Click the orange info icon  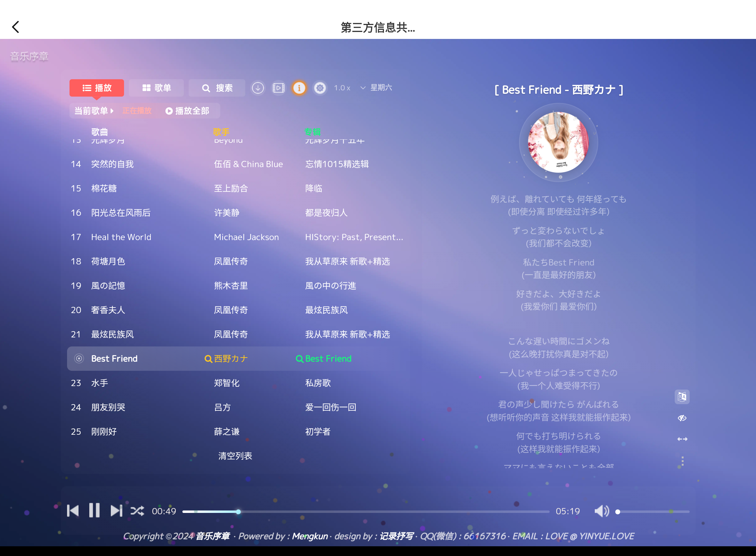[299, 88]
